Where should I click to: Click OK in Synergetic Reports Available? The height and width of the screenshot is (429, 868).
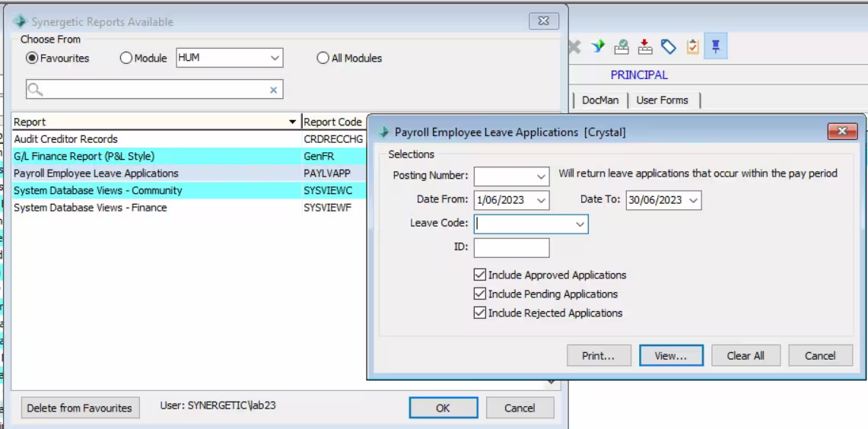[443, 408]
